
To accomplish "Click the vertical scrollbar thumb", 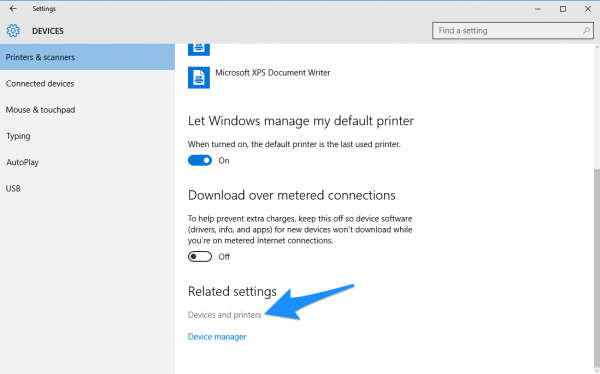I will point(597,268).
